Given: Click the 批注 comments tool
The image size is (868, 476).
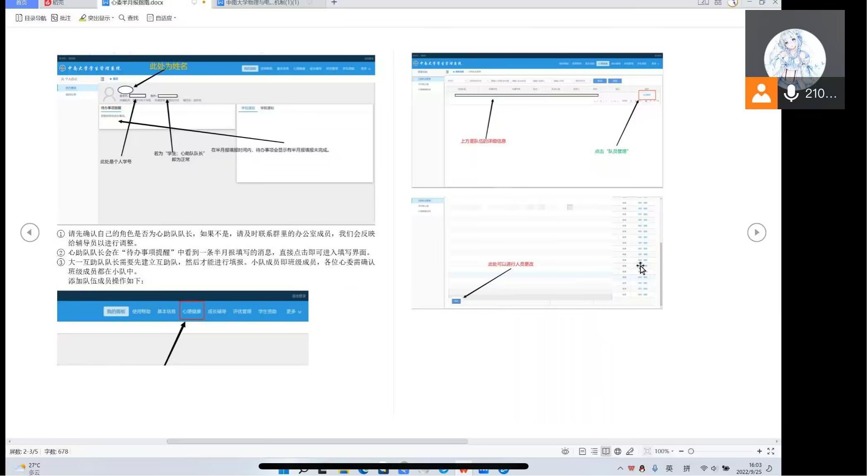Looking at the screenshot, I should pos(61,18).
